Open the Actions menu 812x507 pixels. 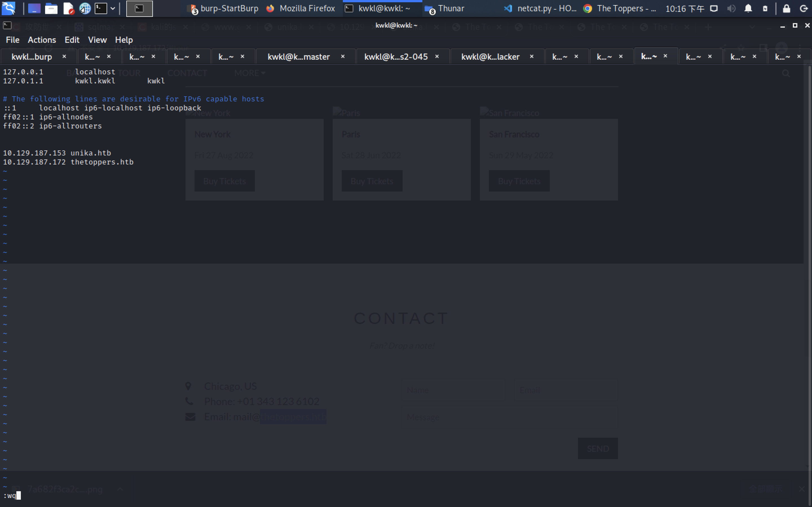42,40
